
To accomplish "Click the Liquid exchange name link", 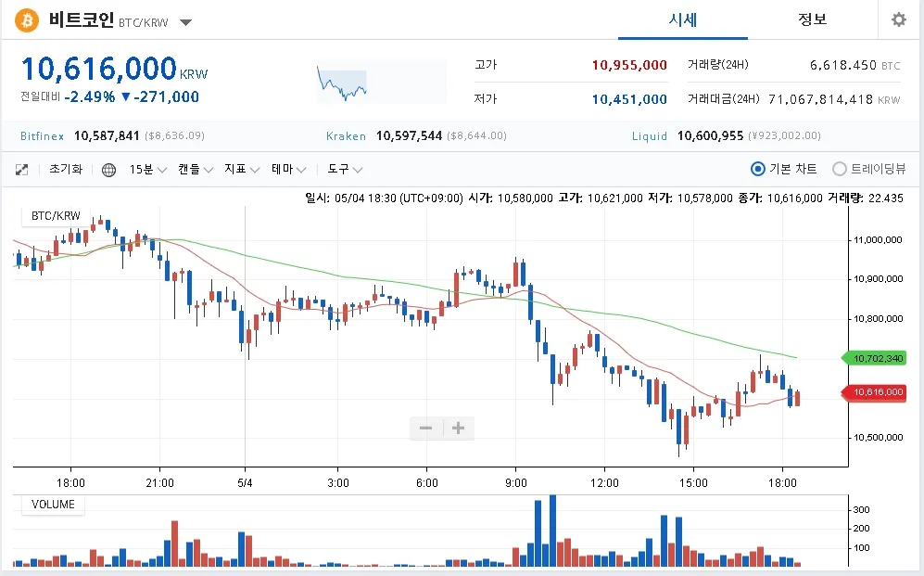I will (x=650, y=136).
